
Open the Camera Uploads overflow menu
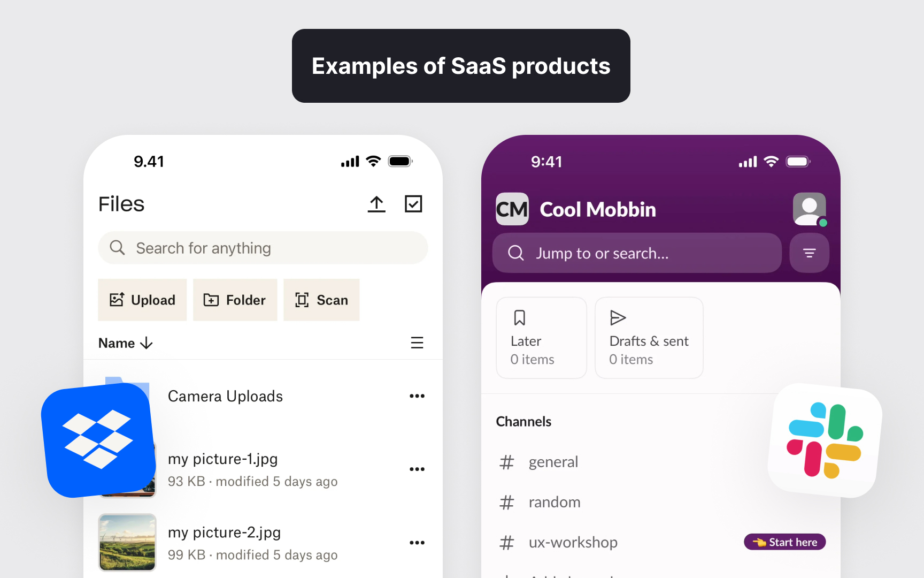(x=417, y=396)
